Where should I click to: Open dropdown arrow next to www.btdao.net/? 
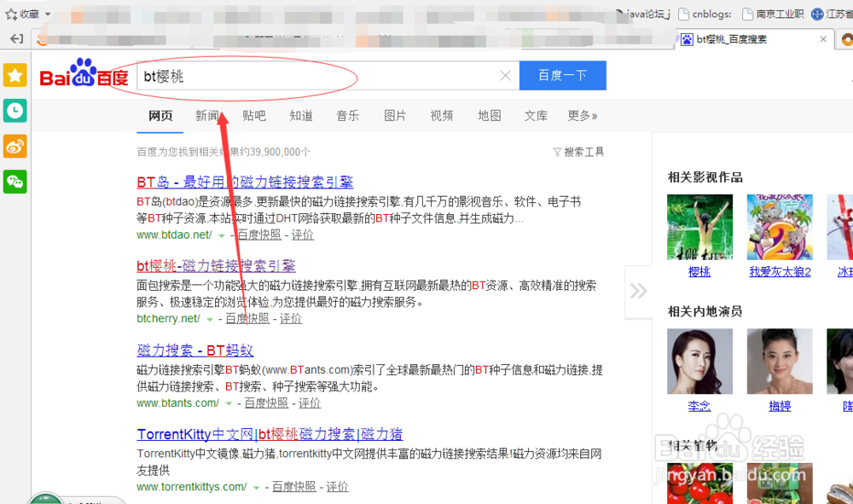point(222,235)
